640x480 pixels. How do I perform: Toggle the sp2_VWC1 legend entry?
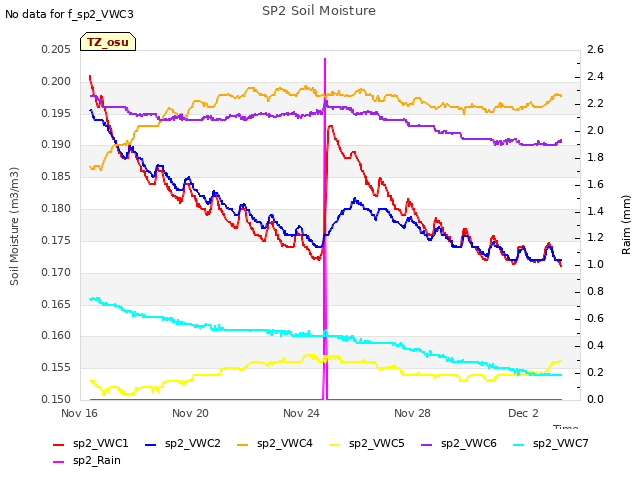(91, 443)
